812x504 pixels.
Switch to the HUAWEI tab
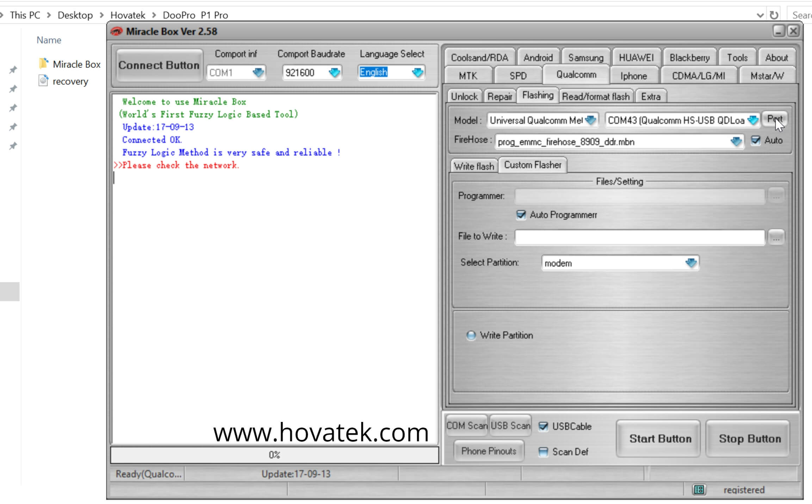pyautogui.click(x=636, y=57)
